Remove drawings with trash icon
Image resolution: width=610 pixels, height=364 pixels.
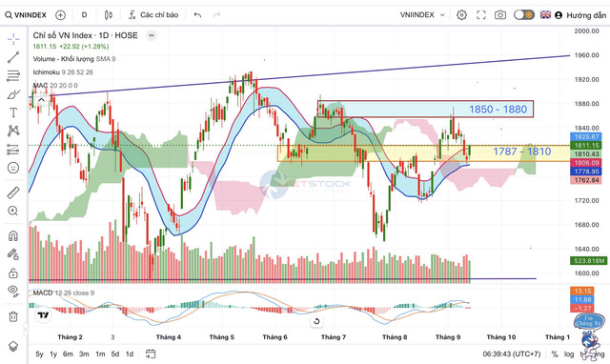click(13, 316)
